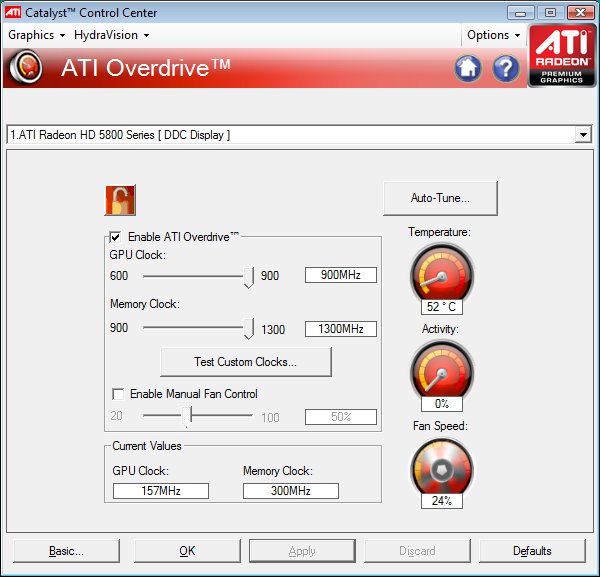
Task: Confirm with the OK button
Action: pyautogui.click(x=187, y=551)
